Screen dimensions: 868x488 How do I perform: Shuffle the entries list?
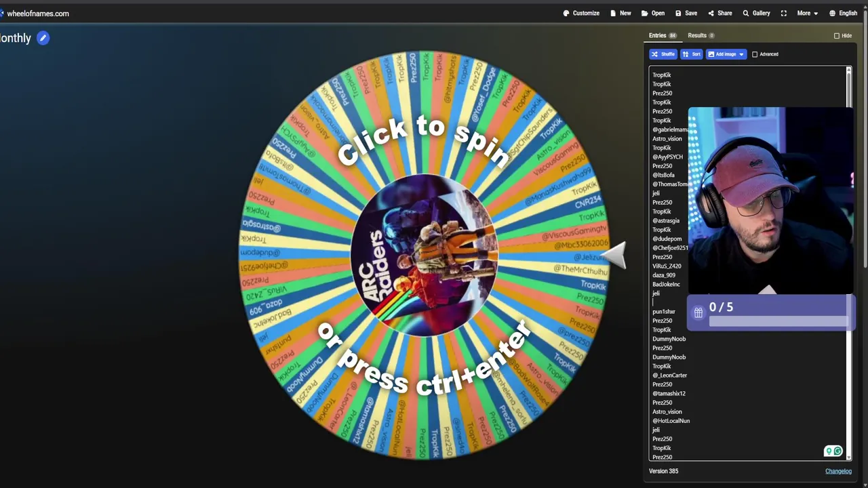(663, 54)
